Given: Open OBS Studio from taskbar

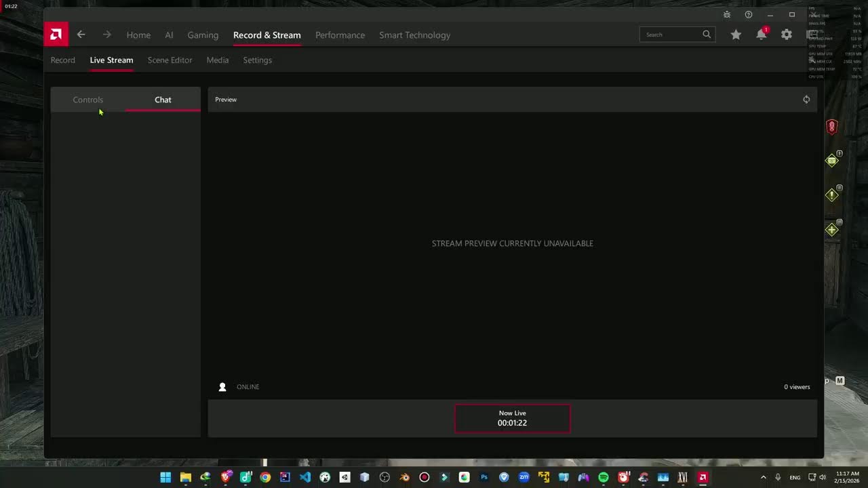Looking at the screenshot, I should coord(384,477).
